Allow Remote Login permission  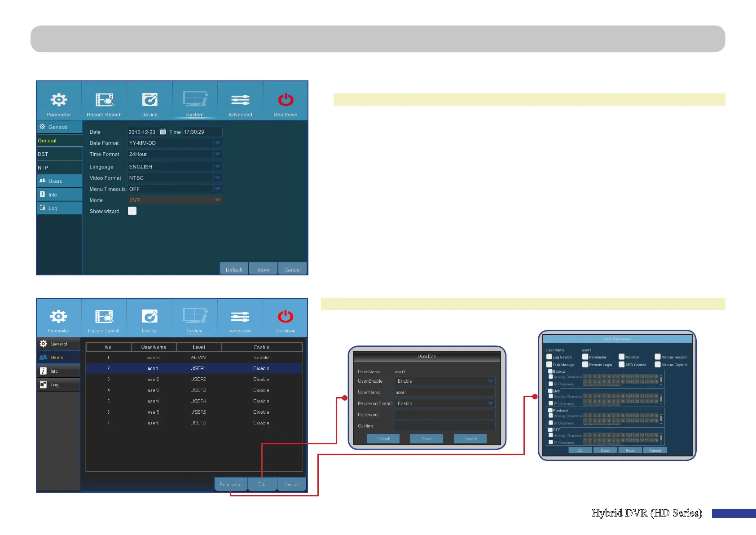point(585,364)
